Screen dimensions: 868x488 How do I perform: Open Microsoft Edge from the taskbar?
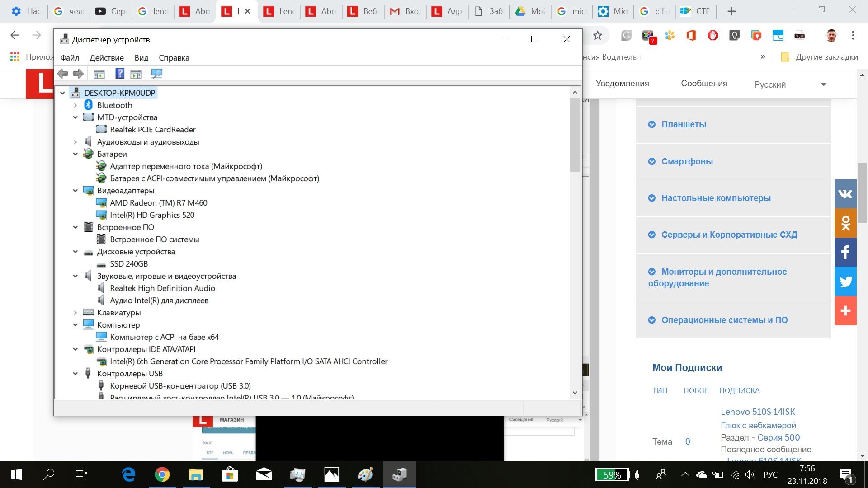(129, 474)
